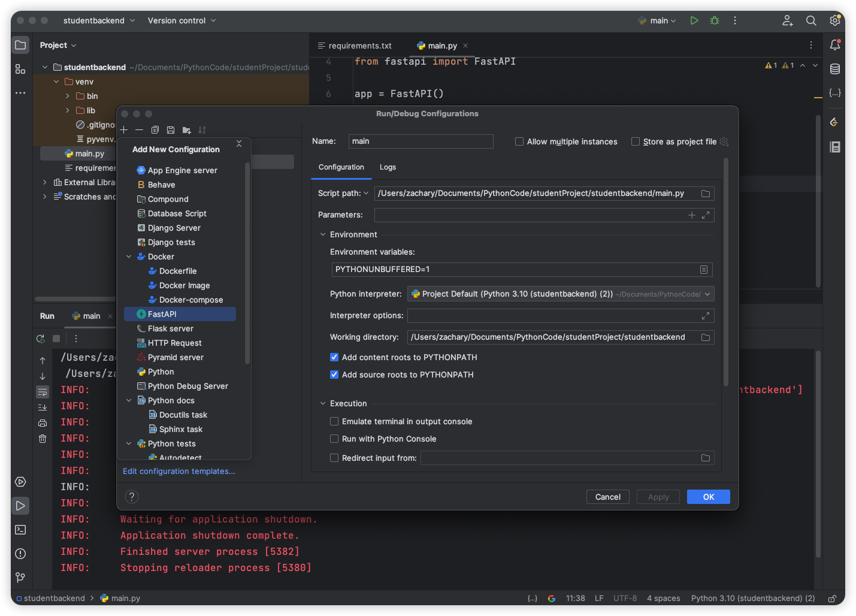Click the Rerun icon in Run panel
The image size is (856, 616).
click(41, 339)
